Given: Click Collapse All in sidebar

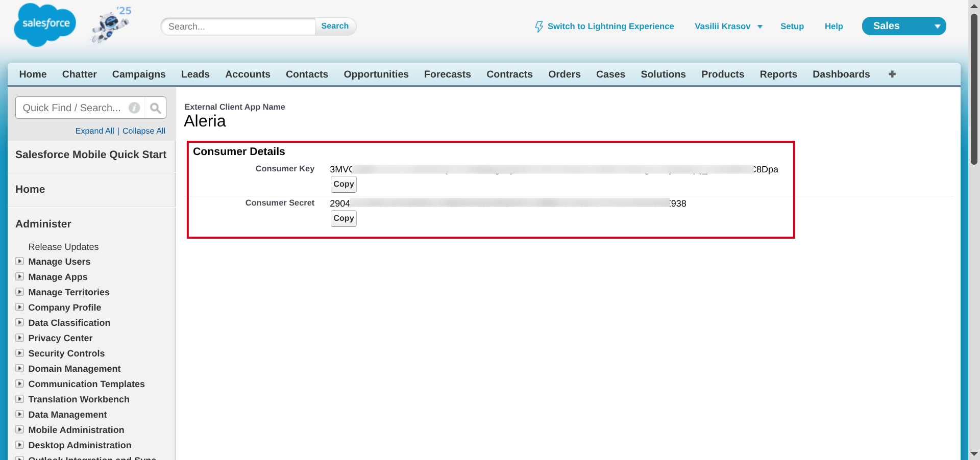Looking at the screenshot, I should [x=144, y=131].
